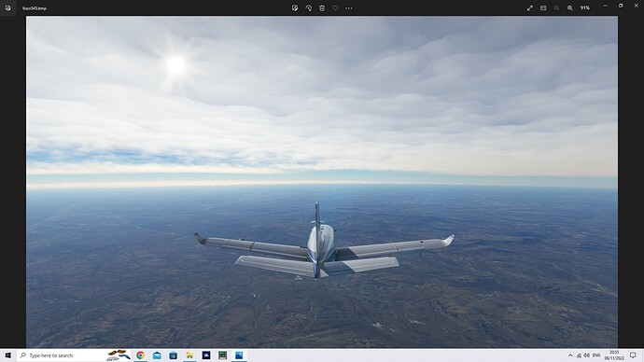Image resolution: width=644 pixels, height=362 pixels.
Task: Open Google Chrome from taskbar
Action: point(140,355)
